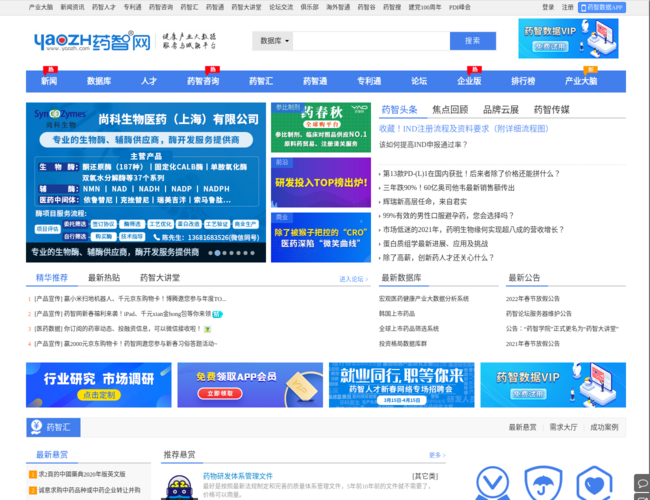
Task: Open 成功案例 link
Action: coord(604,427)
